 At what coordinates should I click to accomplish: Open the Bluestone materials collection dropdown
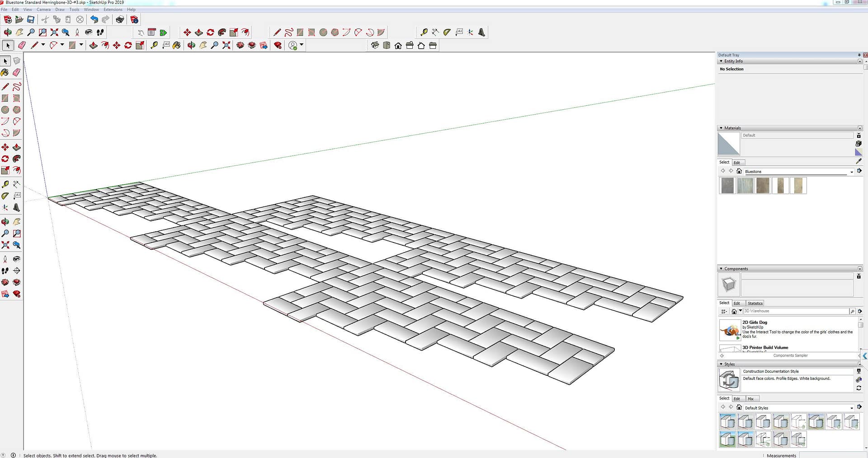point(852,172)
